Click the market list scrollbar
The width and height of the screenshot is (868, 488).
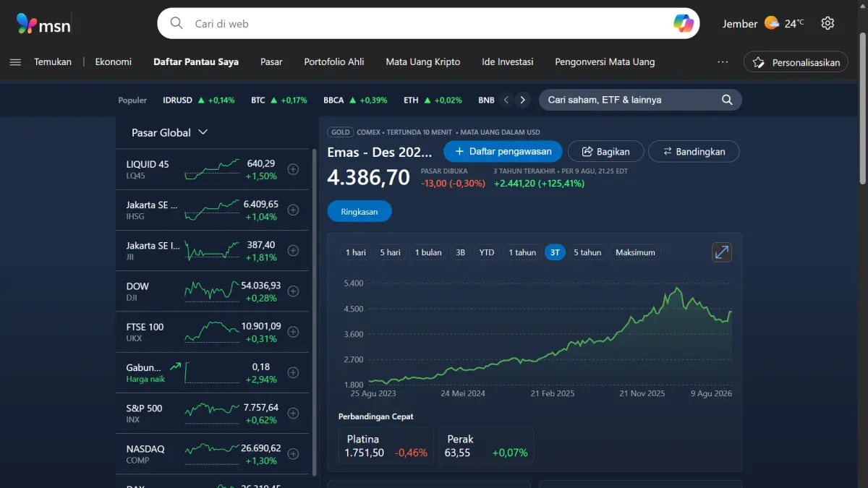314,311
